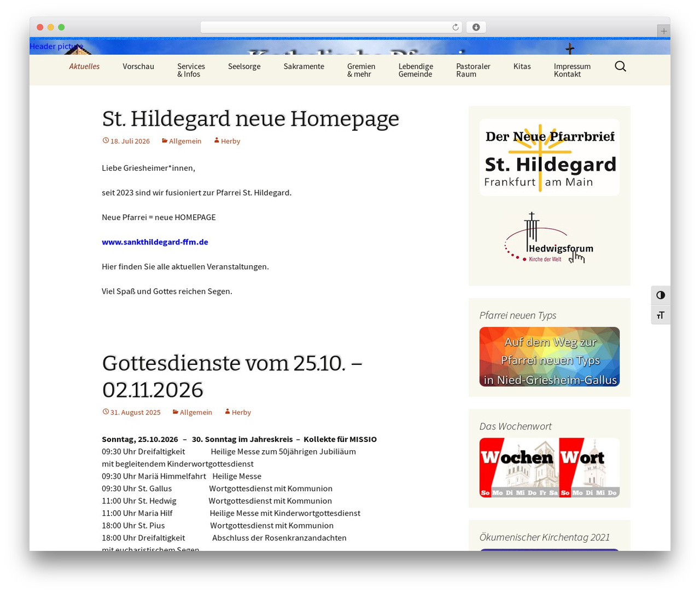Click the browser reload icon
700x593 pixels.
456,27
